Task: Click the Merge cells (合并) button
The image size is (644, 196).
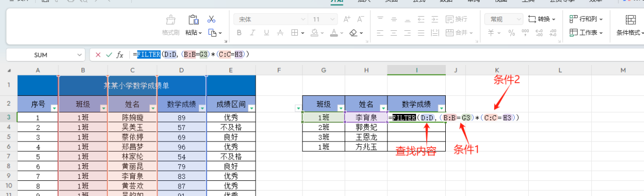Action: click(456, 33)
